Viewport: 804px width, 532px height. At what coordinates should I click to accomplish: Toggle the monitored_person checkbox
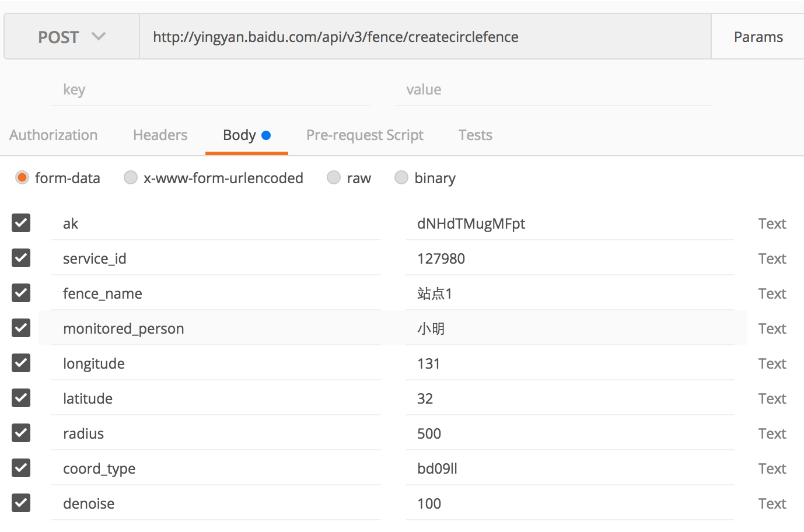point(21,328)
